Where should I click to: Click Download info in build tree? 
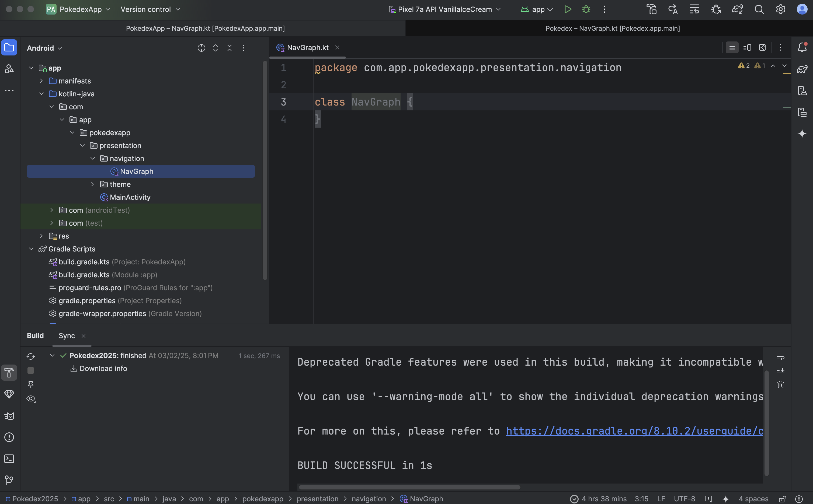[103, 368]
